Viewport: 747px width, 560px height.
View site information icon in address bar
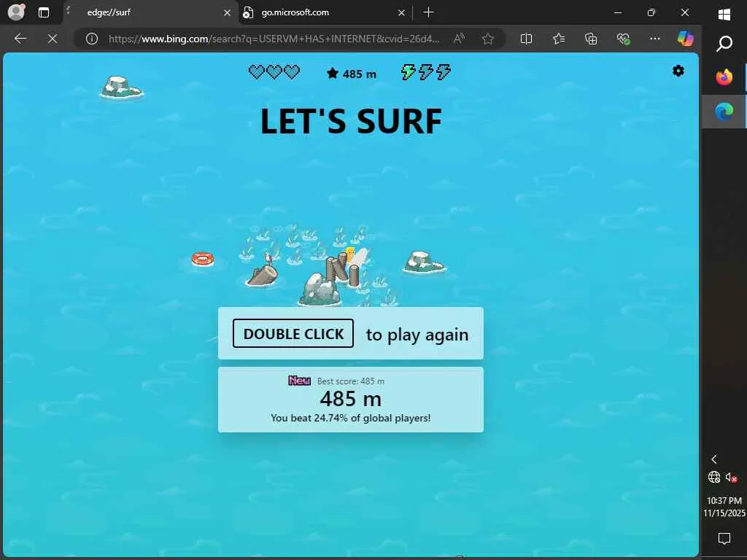(92, 39)
